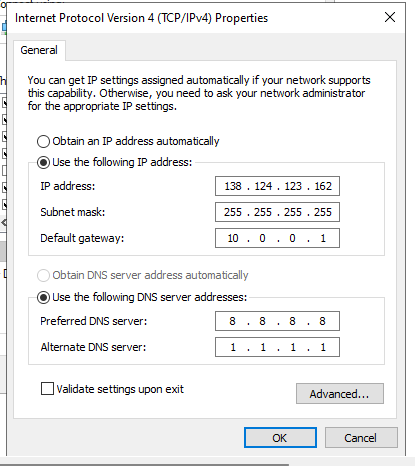Click first octet 10 of Default gateway
The image size is (415, 466).
tap(233, 238)
